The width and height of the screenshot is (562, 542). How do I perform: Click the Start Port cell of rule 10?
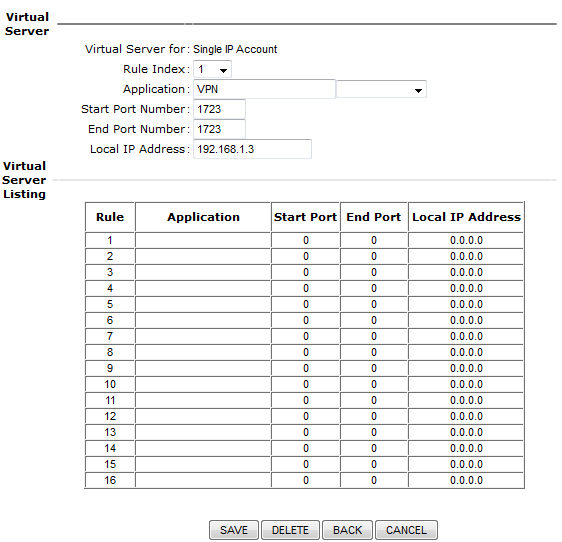click(x=305, y=384)
